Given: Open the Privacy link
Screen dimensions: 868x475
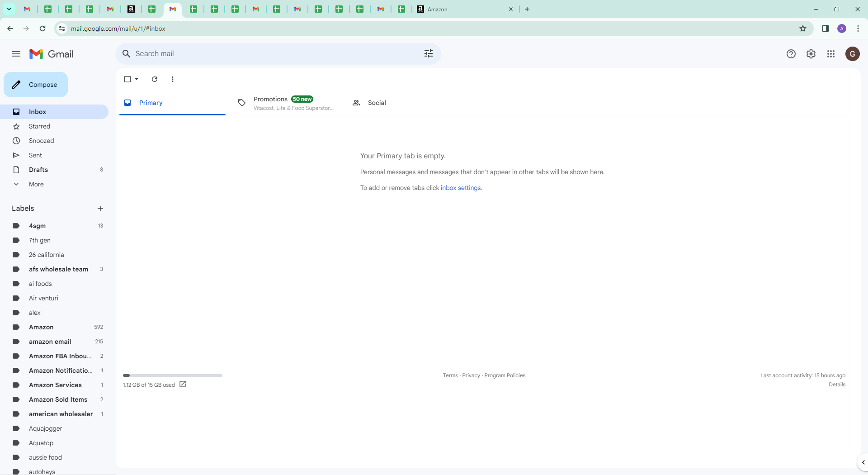Looking at the screenshot, I should (471, 375).
